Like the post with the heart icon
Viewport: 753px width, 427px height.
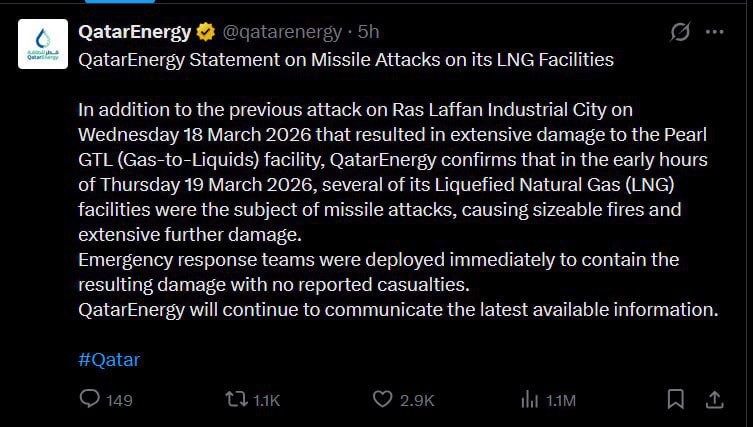[382, 399]
